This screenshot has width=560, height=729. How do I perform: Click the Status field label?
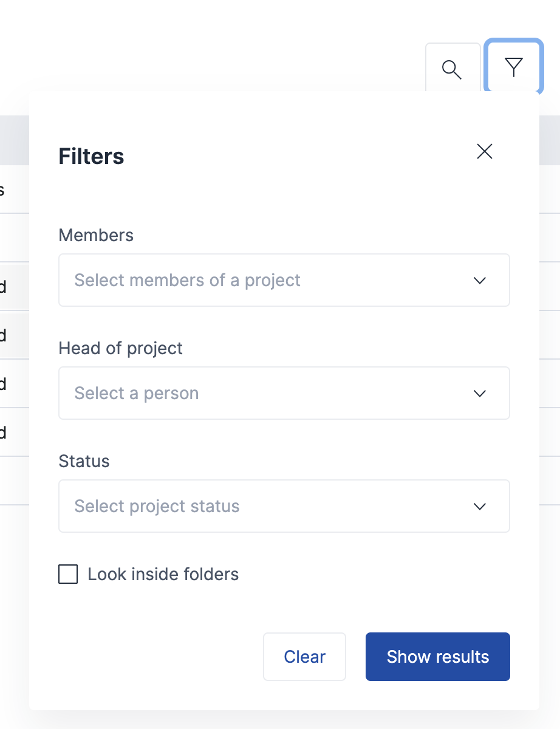pos(84,462)
